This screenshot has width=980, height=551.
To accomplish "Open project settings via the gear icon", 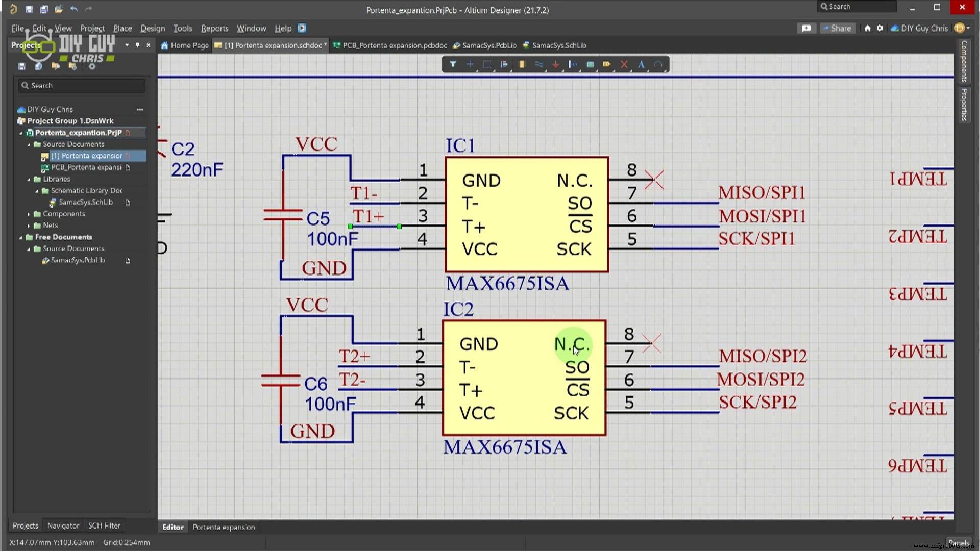I will point(879,28).
